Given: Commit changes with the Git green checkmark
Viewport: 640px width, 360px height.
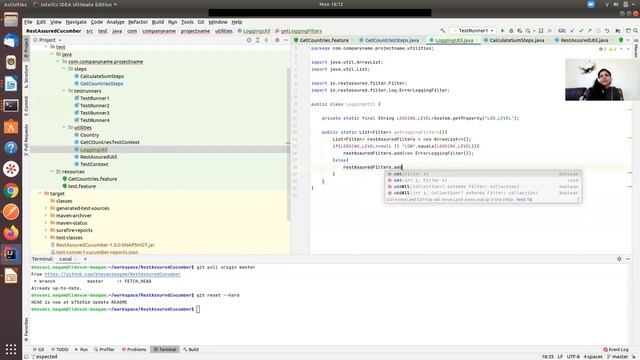Looking at the screenshot, I should click(x=581, y=31).
